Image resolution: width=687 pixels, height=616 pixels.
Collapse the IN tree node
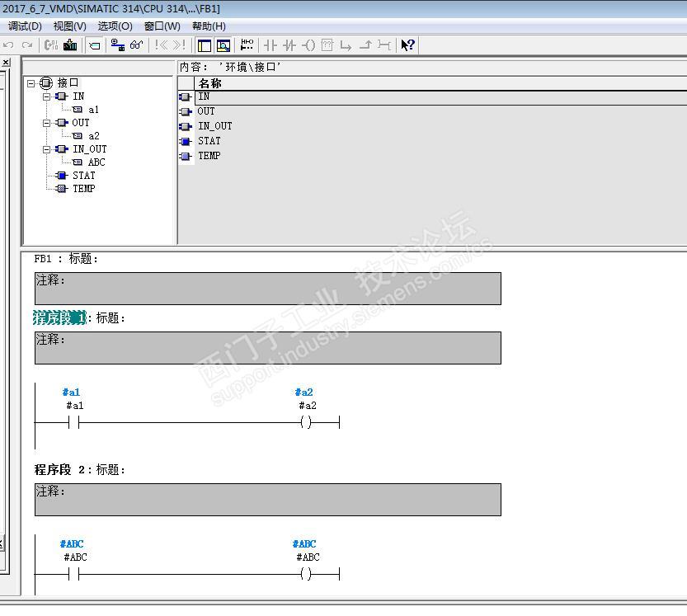click(x=46, y=96)
